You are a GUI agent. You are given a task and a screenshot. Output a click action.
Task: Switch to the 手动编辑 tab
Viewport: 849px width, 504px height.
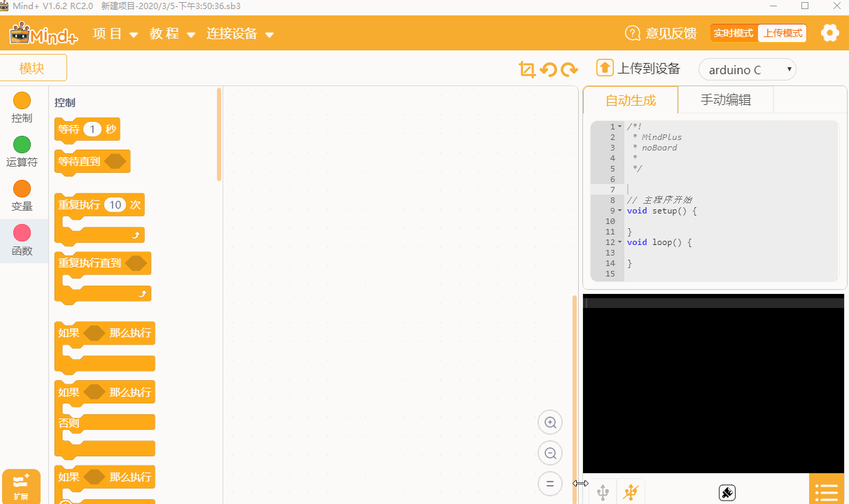pyautogui.click(x=726, y=100)
